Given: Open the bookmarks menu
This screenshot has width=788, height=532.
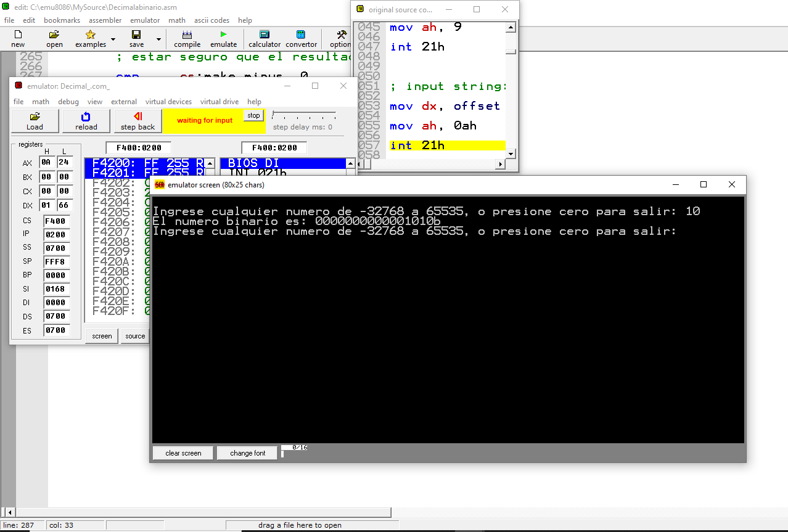Looking at the screenshot, I should (62, 20).
